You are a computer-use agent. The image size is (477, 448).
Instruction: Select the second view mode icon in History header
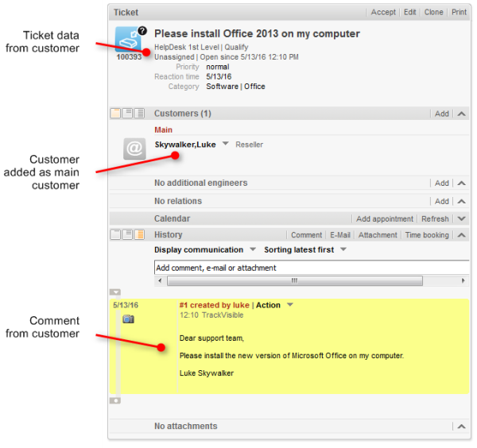point(127,234)
